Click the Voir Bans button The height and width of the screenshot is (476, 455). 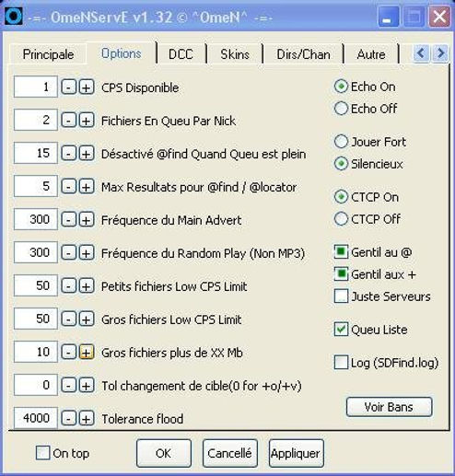[389, 407]
